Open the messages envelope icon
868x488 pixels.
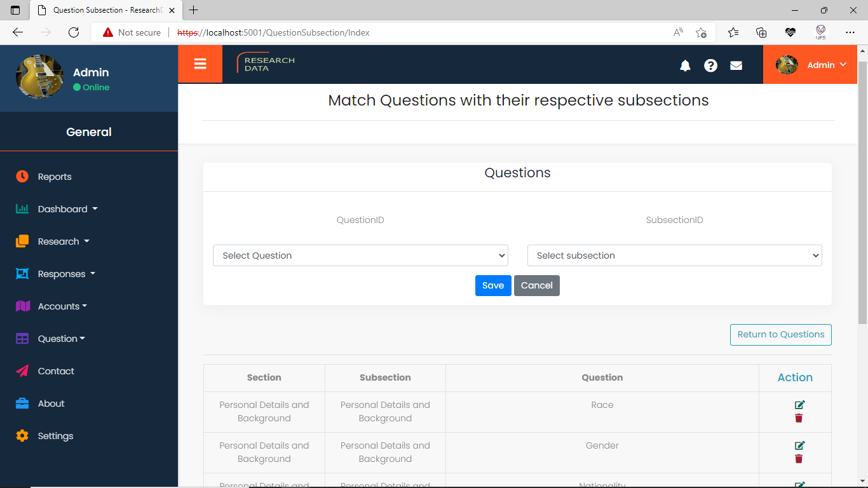(x=736, y=65)
